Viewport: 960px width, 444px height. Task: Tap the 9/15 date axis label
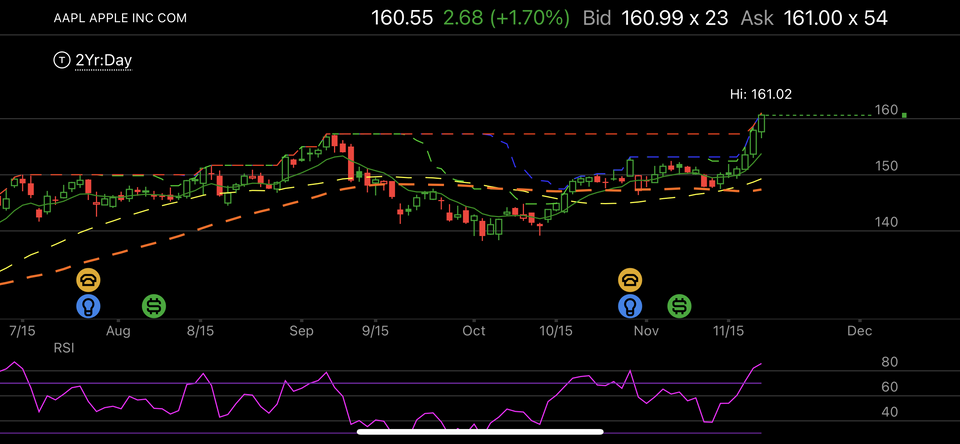pyautogui.click(x=376, y=331)
